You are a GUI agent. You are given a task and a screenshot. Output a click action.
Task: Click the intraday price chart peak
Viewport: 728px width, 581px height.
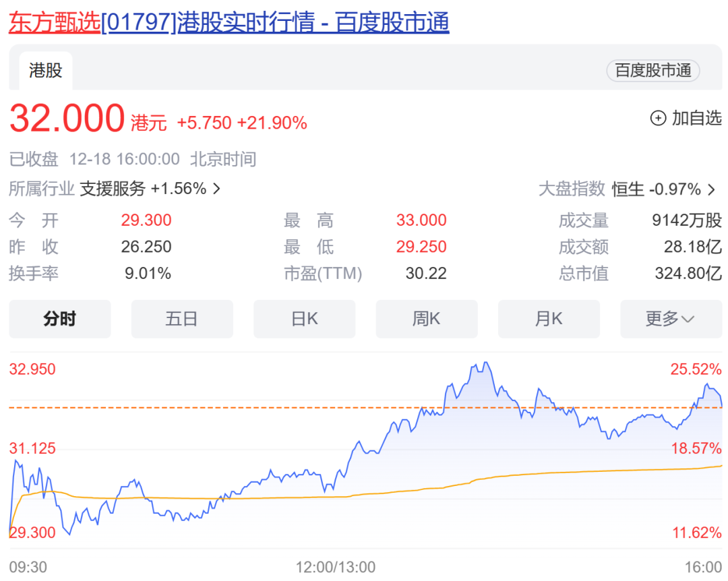coord(485,363)
